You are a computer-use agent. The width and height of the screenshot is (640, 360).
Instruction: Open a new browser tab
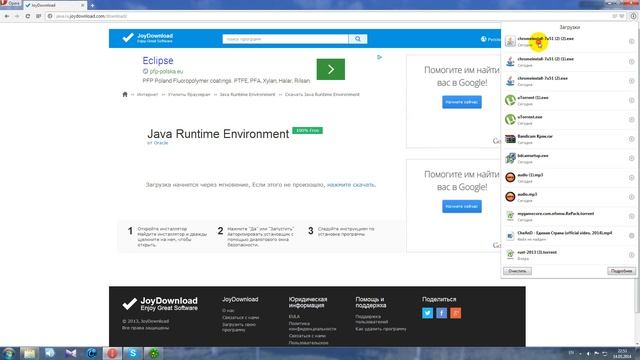92,5
